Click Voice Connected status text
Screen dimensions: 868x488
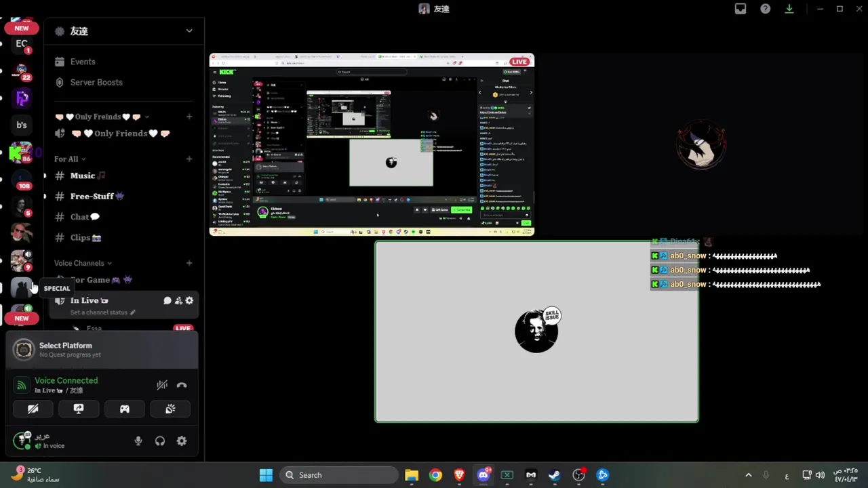coord(66,380)
